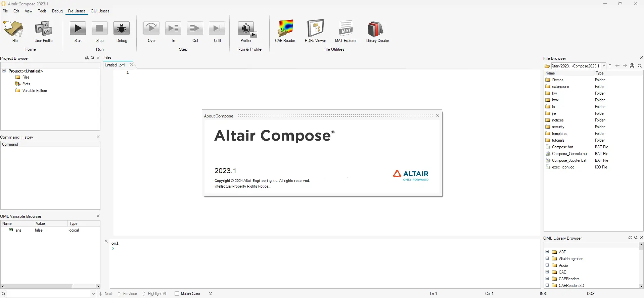Open the Tools menu
The width and height of the screenshot is (644, 298).
(x=42, y=11)
